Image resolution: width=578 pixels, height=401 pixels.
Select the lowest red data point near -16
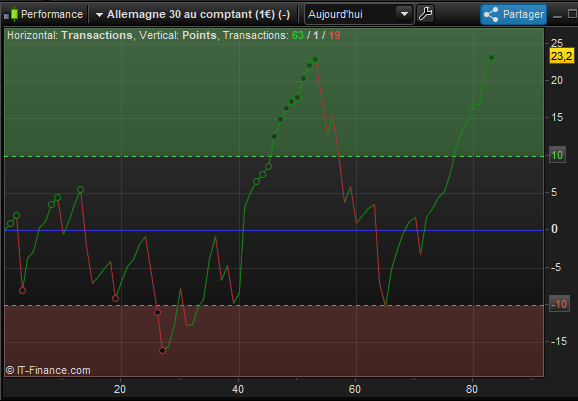[163, 351]
